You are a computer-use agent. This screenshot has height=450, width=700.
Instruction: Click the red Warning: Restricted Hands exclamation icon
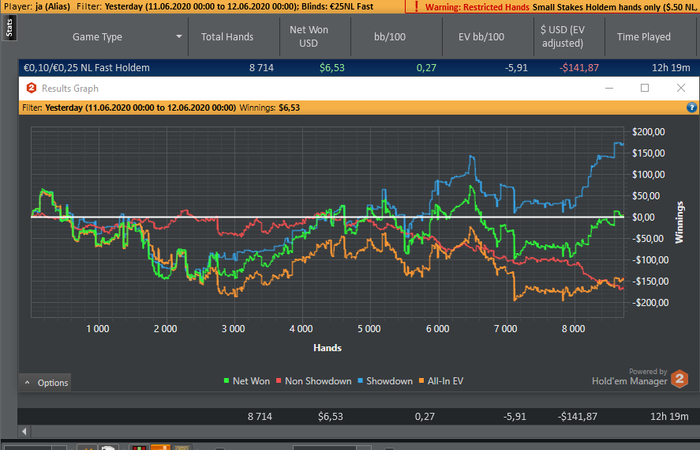pyautogui.click(x=417, y=7)
